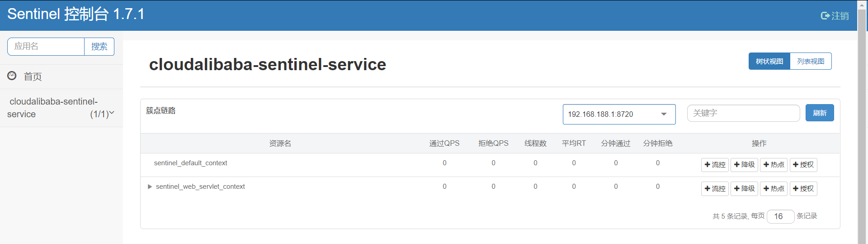Click the 搜索 search button
Image resolution: width=868 pixels, height=244 pixels.
(x=99, y=47)
